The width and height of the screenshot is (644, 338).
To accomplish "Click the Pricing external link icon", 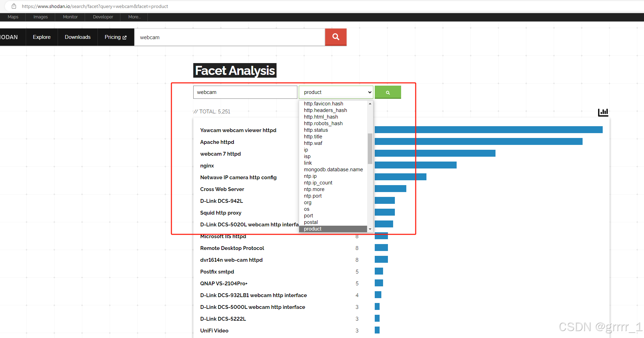I will 125,37.
